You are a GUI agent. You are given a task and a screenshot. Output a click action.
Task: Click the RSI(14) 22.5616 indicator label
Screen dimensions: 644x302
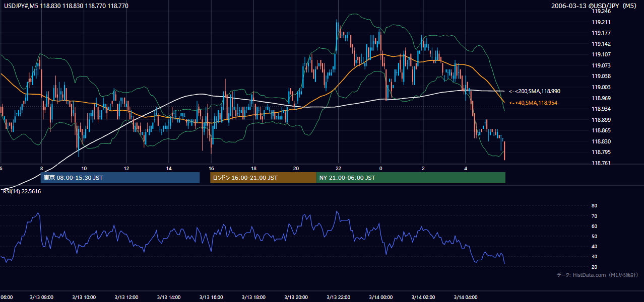22,191
